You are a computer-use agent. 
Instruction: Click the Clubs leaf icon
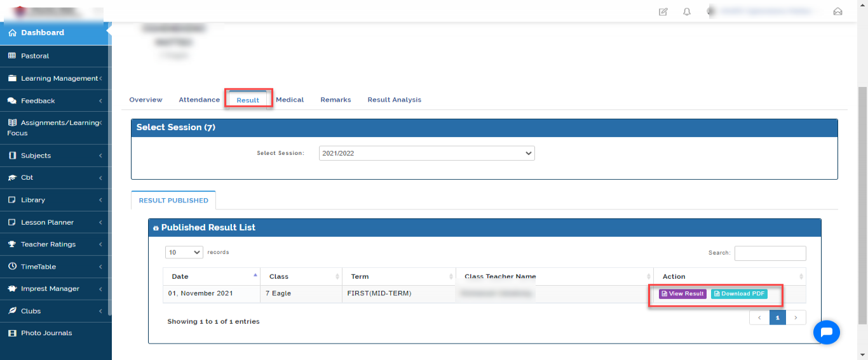(12, 311)
